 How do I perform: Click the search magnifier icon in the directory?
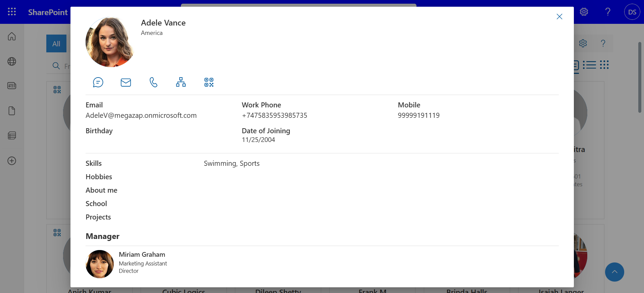[x=56, y=66]
